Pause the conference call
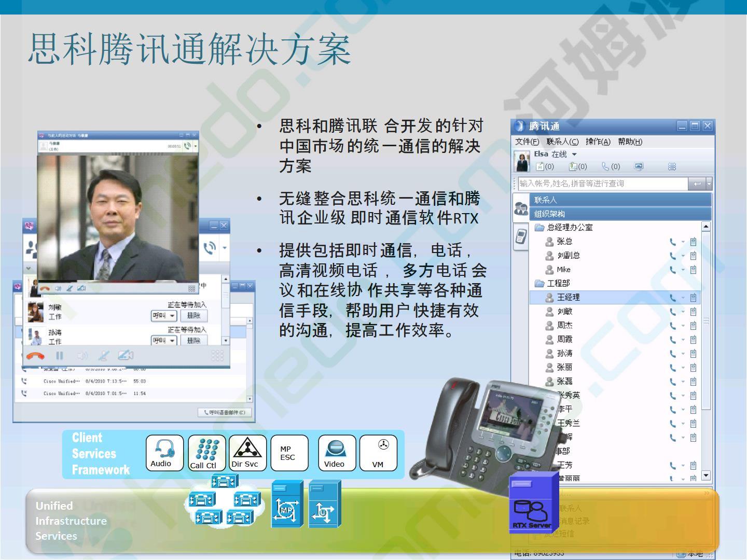 pyautogui.click(x=60, y=356)
